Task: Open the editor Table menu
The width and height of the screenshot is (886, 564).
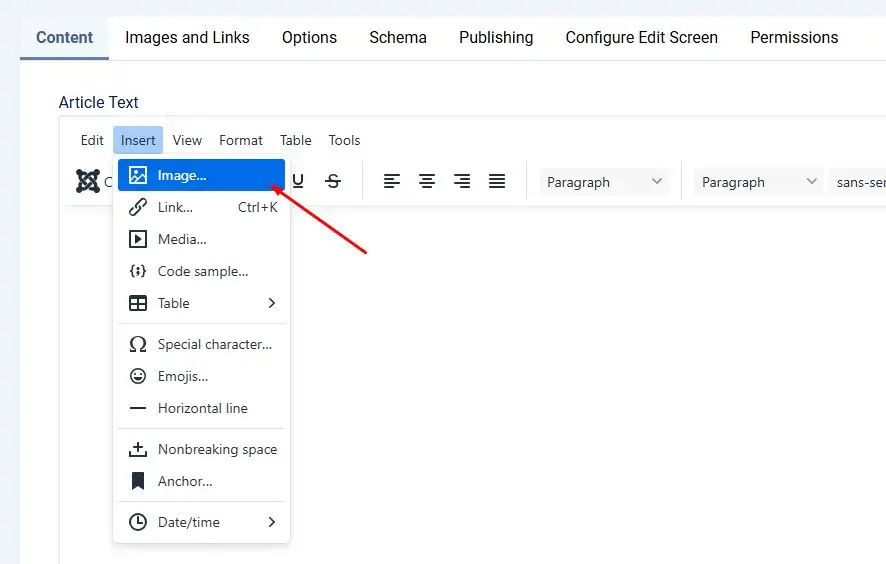Action: pyautogui.click(x=296, y=140)
